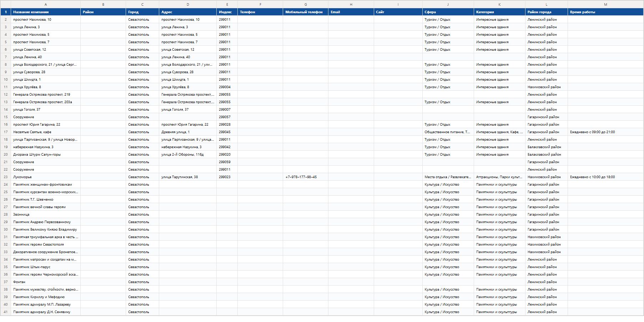The width and height of the screenshot is (644, 322).
Task: Select entire row 23 via row number
Action: pos(6,177)
